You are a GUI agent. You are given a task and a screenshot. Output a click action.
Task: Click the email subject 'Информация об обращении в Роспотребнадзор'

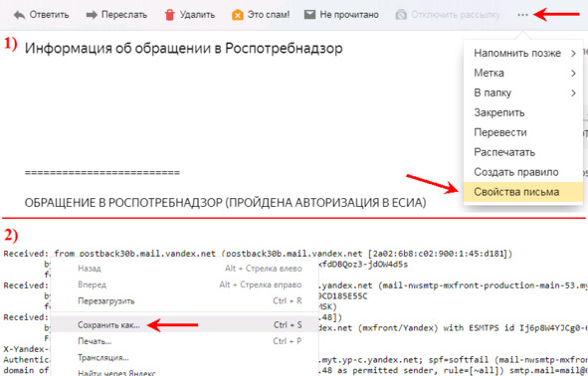pos(183,49)
